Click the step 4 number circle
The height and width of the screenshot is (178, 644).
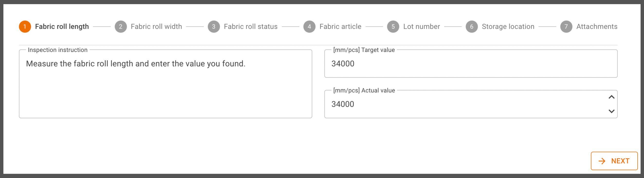pyautogui.click(x=309, y=27)
